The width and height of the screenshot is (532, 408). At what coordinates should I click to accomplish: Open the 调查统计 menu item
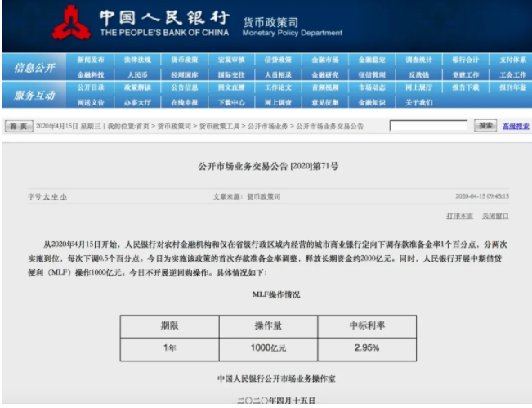coord(419,60)
